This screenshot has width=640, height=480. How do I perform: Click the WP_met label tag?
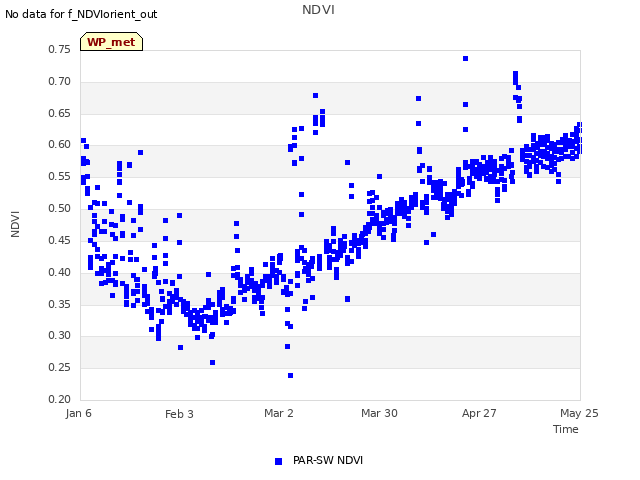111,42
